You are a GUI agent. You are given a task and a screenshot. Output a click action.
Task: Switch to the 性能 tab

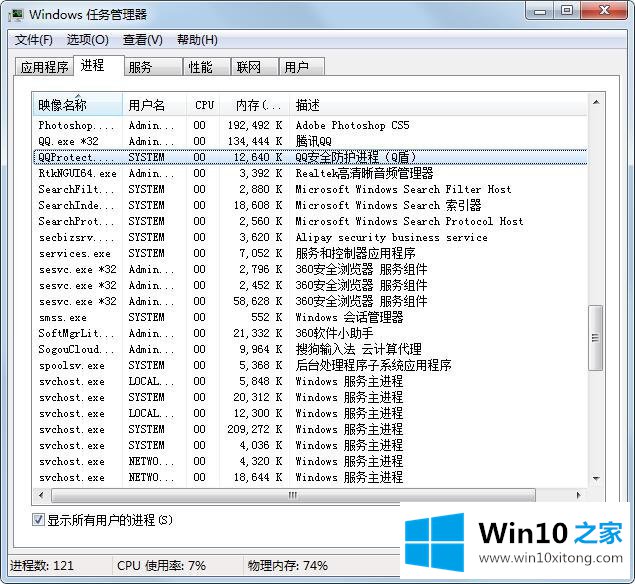click(x=207, y=67)
